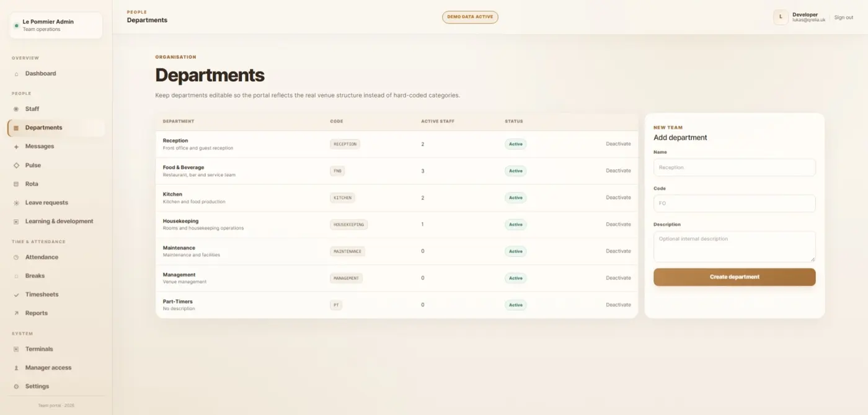This screenshot has height=415, width=868.
Task: Click the Attendance clock icon
Action: [16, 257]
